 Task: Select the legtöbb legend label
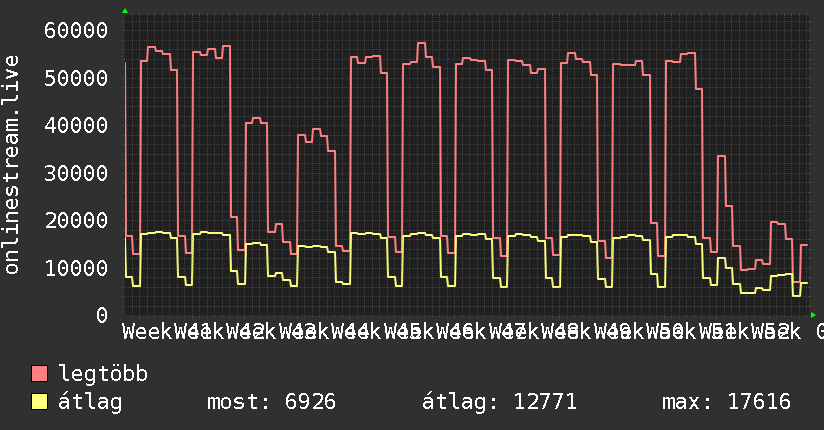coord(103,374)
